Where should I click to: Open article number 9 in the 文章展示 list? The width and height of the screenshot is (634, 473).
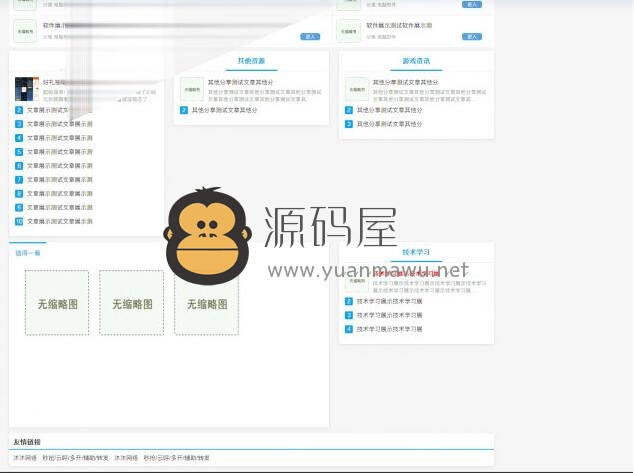coord(60,207)
